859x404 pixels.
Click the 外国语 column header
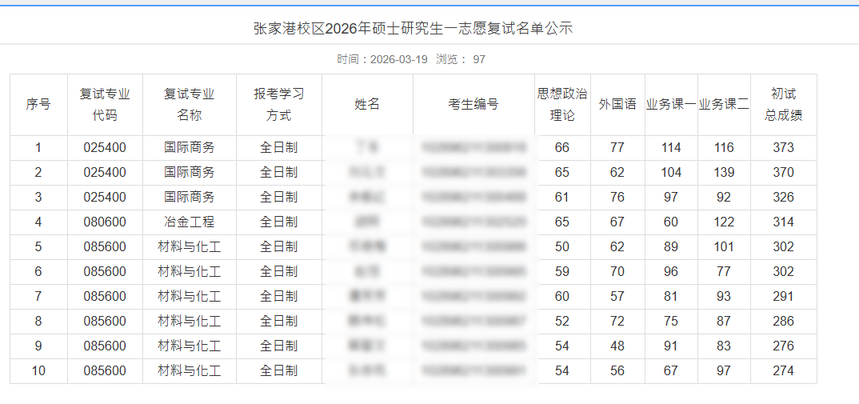coord(617,104)
